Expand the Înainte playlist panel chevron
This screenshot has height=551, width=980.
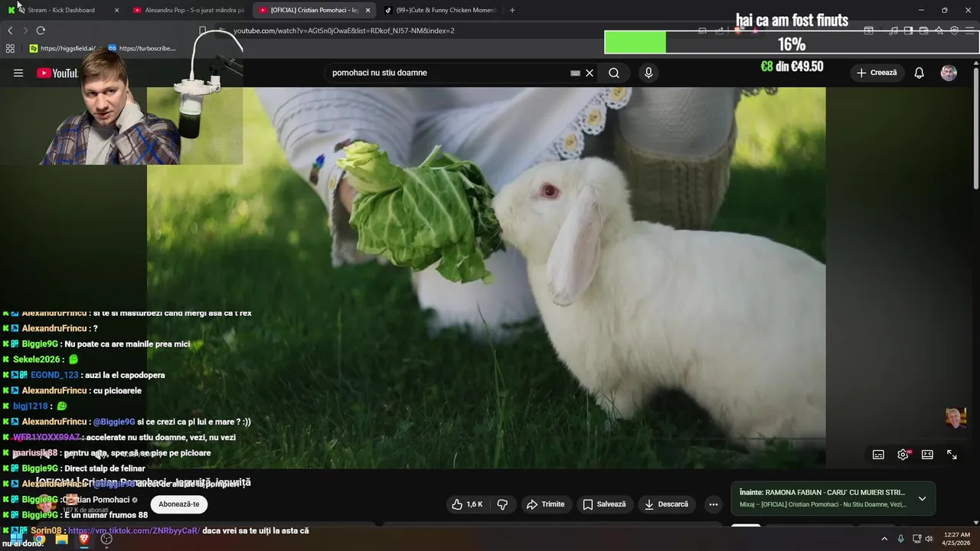(922, 499)
